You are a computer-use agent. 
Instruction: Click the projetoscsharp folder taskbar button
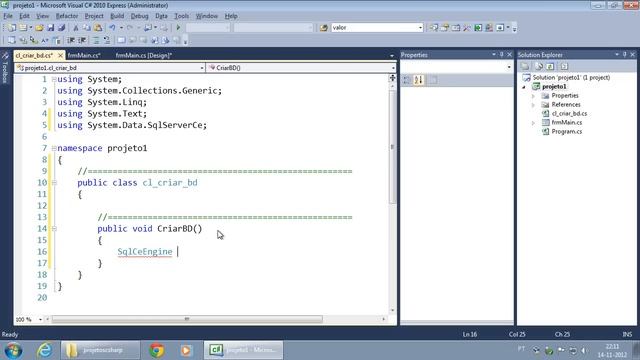coord(100,350)
